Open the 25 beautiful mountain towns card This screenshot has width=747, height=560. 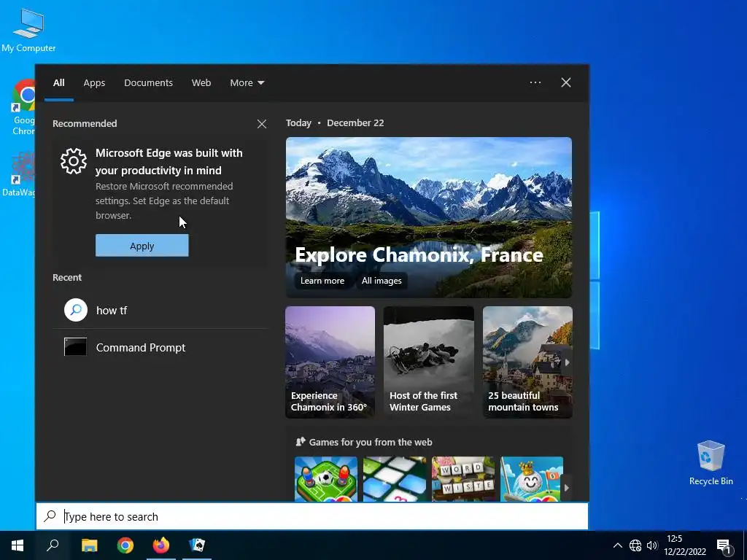527,362
